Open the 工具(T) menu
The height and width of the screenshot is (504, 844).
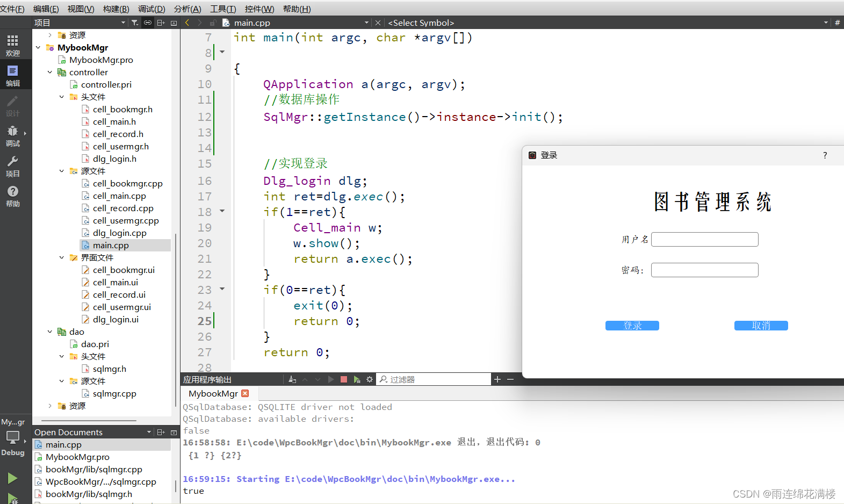click(x=223, y=9)
